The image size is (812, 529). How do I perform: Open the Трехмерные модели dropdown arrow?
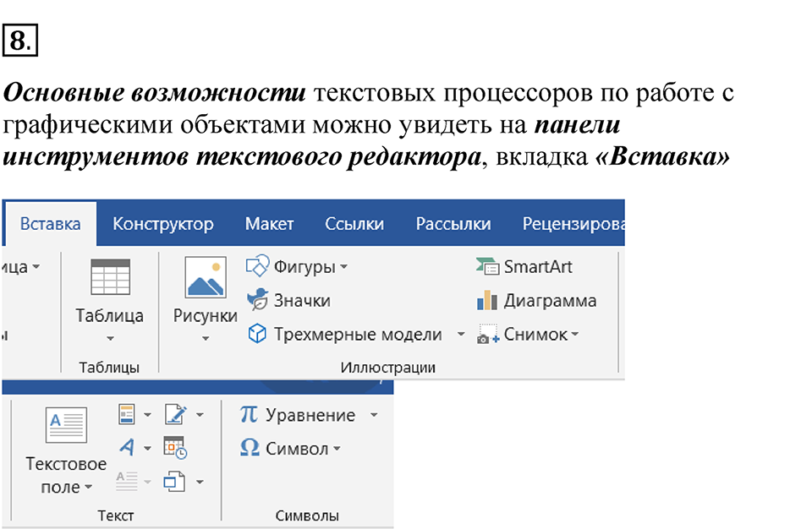461,335
